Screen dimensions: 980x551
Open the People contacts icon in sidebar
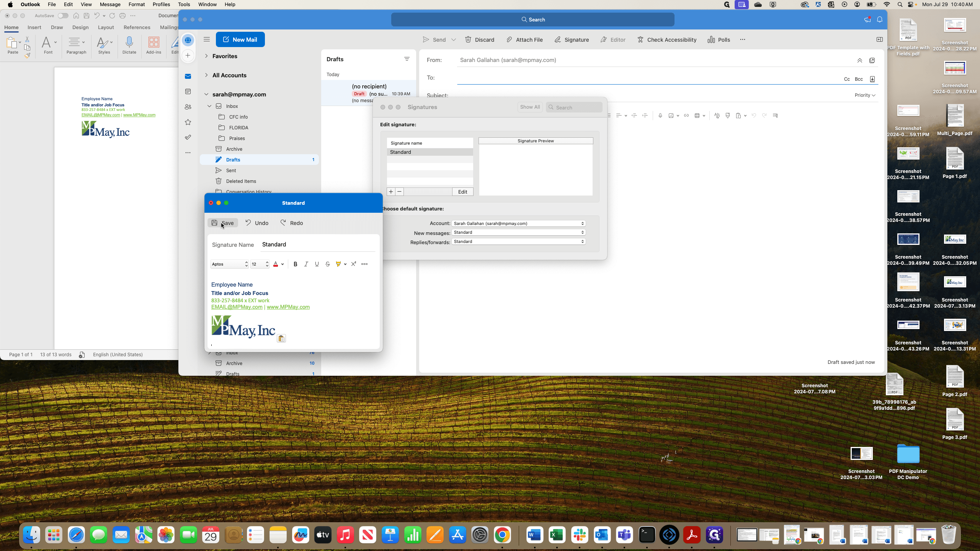(x=188, y=107)
